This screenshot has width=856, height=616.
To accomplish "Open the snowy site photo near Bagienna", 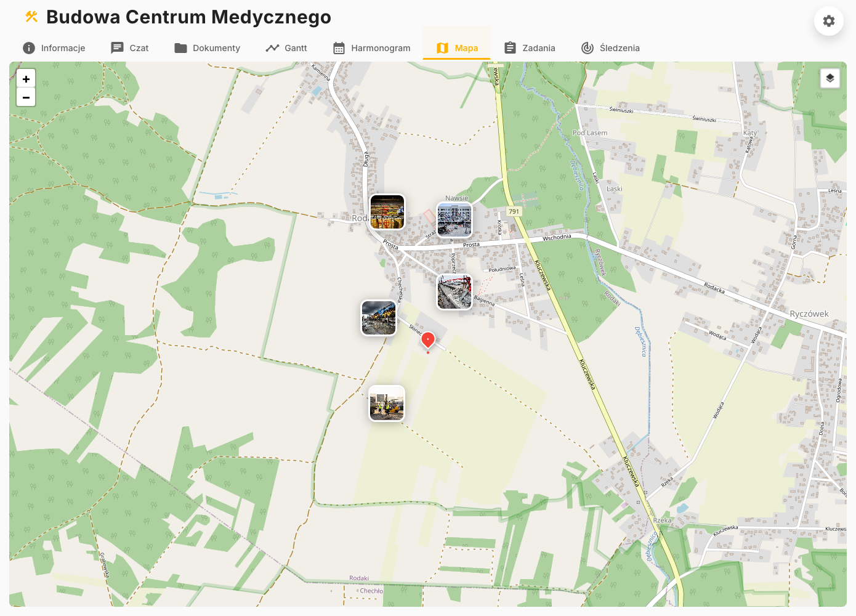I will tap(454, 292).
